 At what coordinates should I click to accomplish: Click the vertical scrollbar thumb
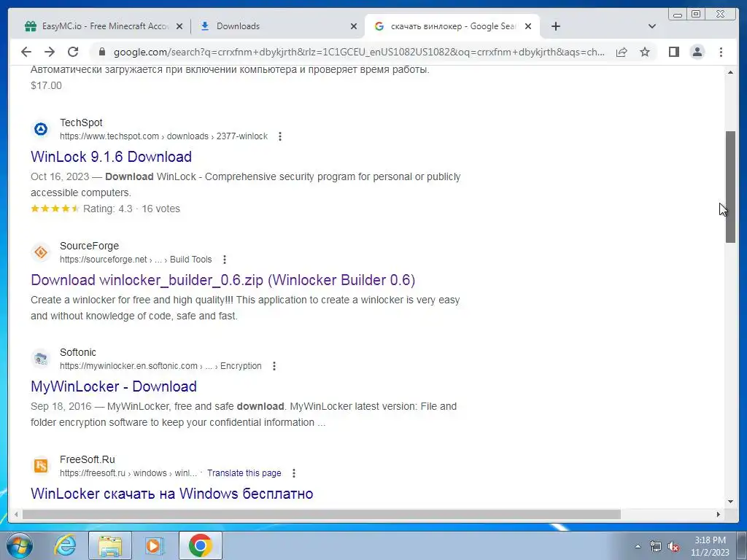pyautogui.click(x=730, y=187)
